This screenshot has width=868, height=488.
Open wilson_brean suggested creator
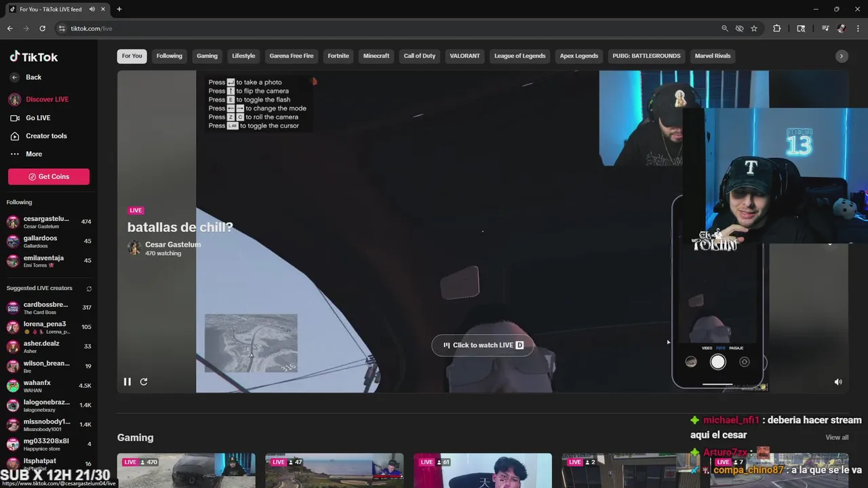[x=49, y=366]
